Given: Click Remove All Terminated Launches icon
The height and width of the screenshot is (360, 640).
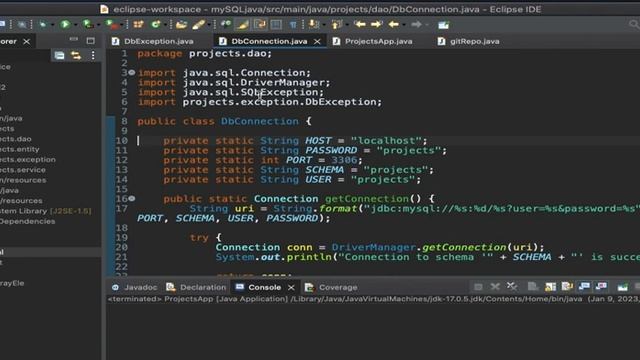Looking at the screenshot, I should [512, 287].
